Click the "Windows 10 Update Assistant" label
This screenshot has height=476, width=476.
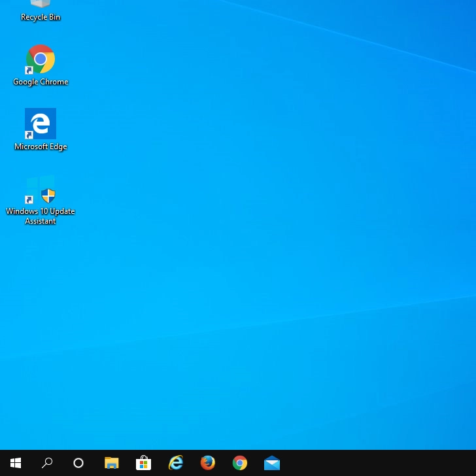pos(41,216)
